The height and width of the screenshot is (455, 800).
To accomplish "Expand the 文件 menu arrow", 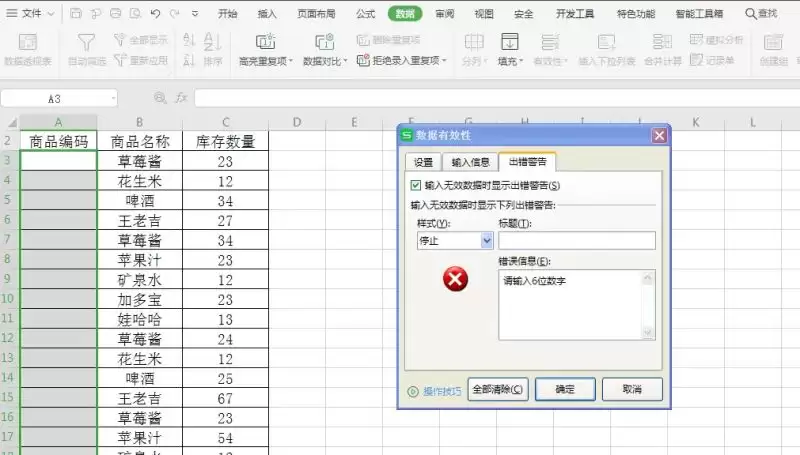I will click(51, 14).
